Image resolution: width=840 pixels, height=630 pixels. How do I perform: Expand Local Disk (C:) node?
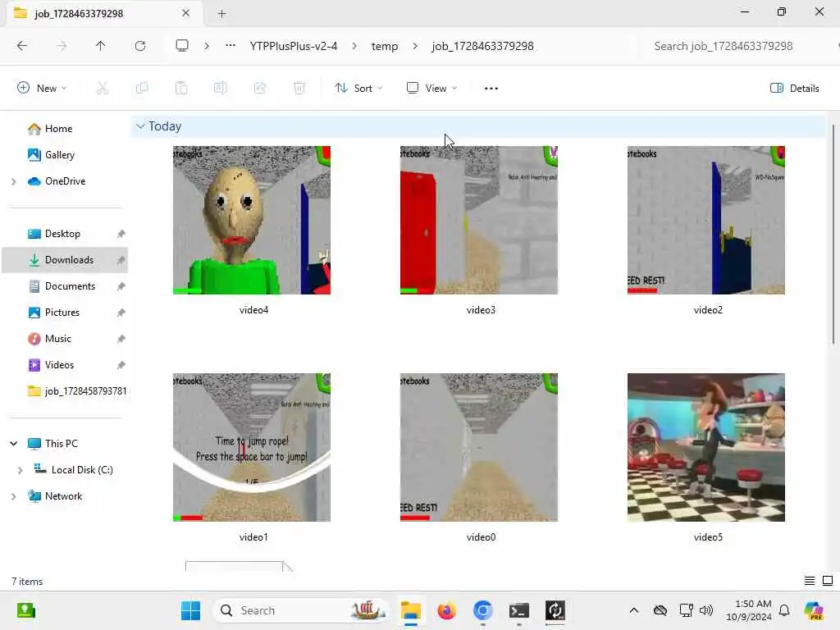point(21,470)
